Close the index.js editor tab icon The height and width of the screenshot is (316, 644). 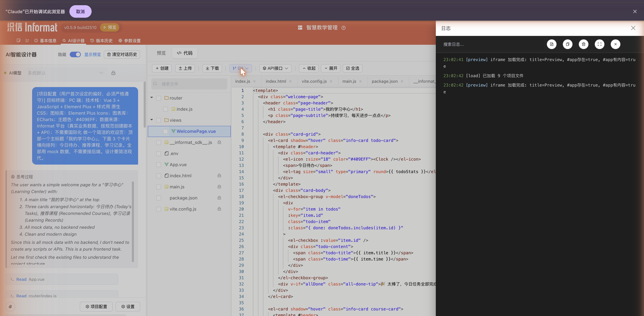pyautogui.click(x=254, y=81)
